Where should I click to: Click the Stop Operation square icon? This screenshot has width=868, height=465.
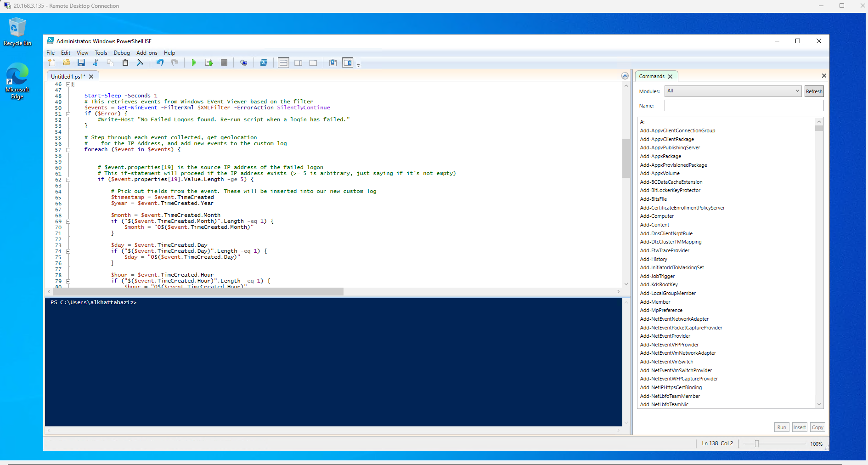(x=224, y=62)
